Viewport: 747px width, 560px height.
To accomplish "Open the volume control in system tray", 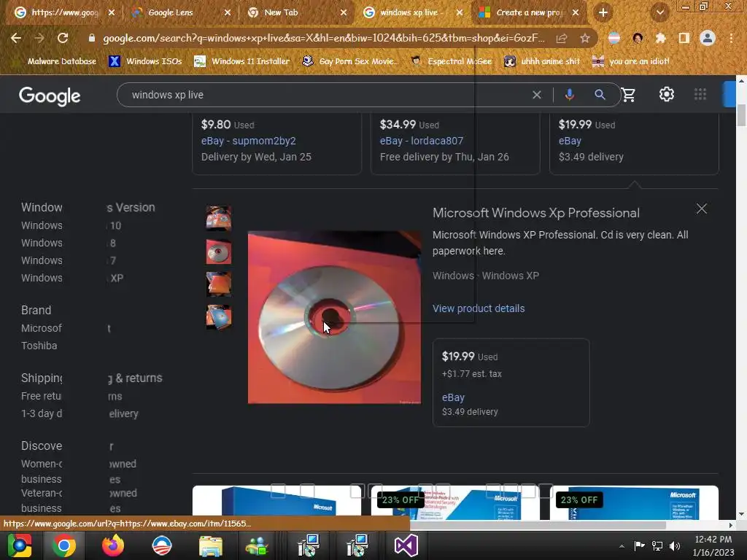I will pyautogui.click(x=675, y=545).
